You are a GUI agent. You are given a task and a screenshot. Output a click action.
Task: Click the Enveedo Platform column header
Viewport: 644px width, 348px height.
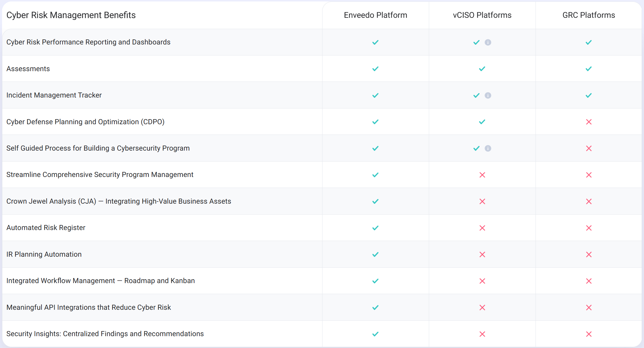[375, 15]
